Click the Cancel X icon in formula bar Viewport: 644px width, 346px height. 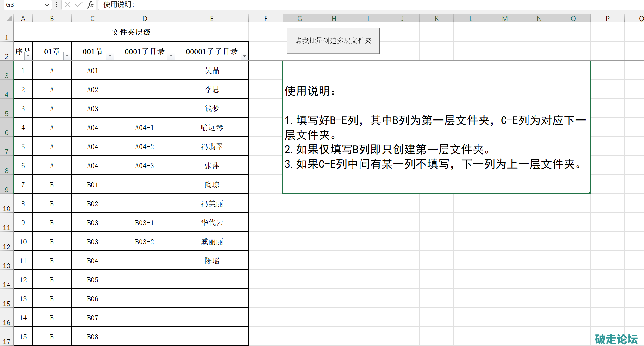point(67,4)
